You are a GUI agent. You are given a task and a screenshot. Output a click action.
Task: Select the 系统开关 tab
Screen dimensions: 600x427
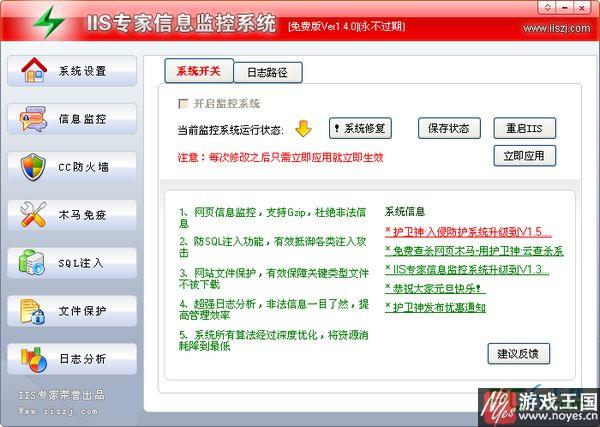pyautogui.click(x=199, y=71)
